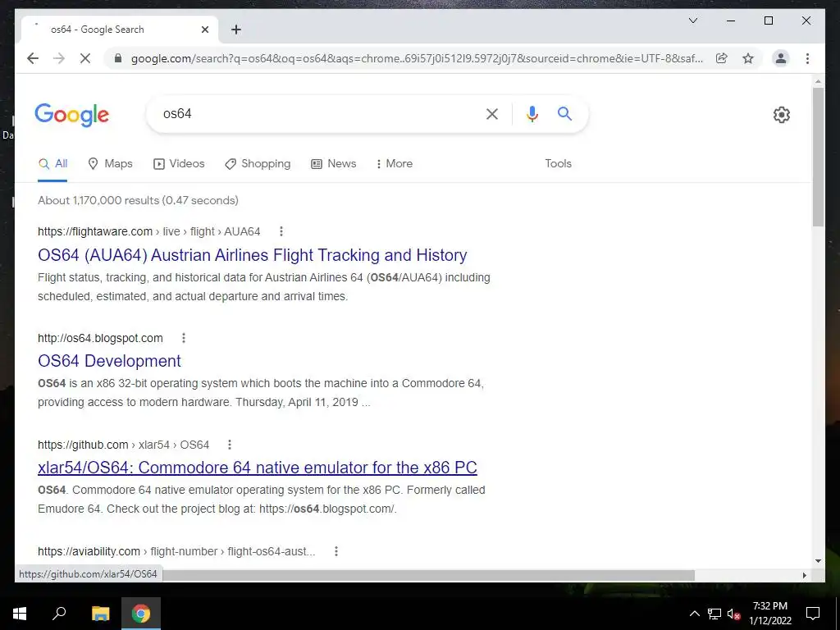This screenshot has width=840, height=630.
Task: Click the About 1,170,000 results text
Action: [x=138, y=200]
